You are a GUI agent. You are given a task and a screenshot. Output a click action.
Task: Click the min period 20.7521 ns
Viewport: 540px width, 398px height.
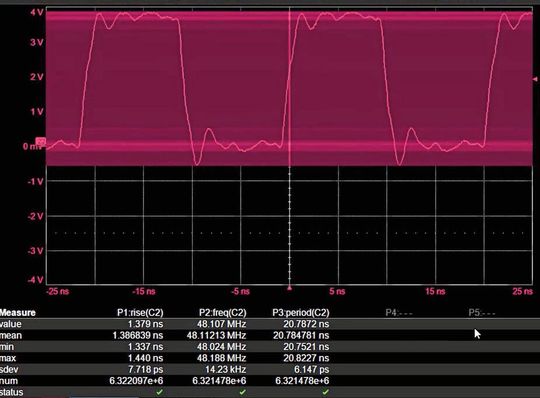306,347
